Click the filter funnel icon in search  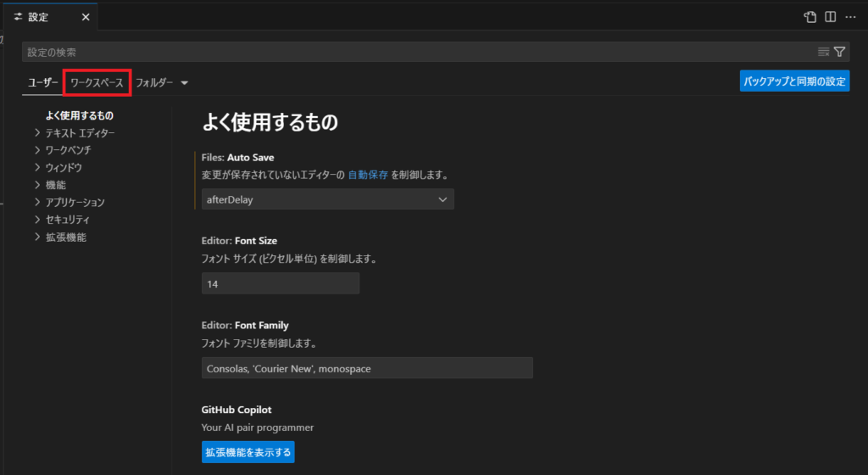pos(839,52)
